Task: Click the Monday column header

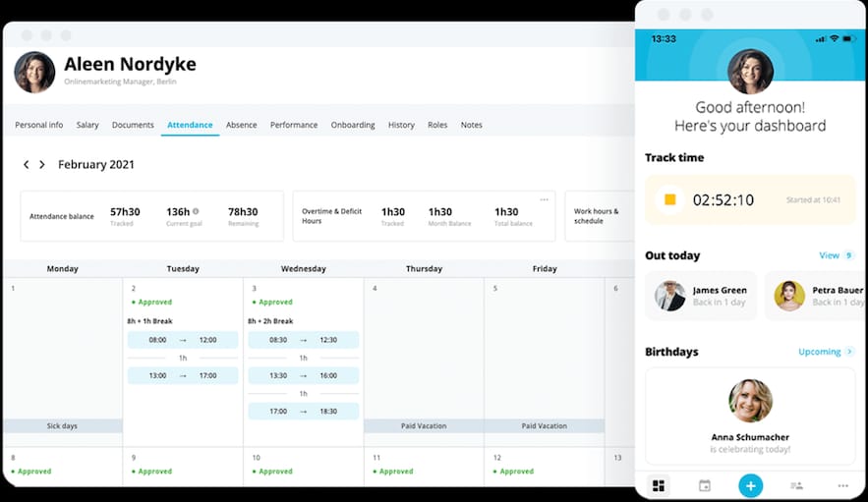Action: (63, 269)
